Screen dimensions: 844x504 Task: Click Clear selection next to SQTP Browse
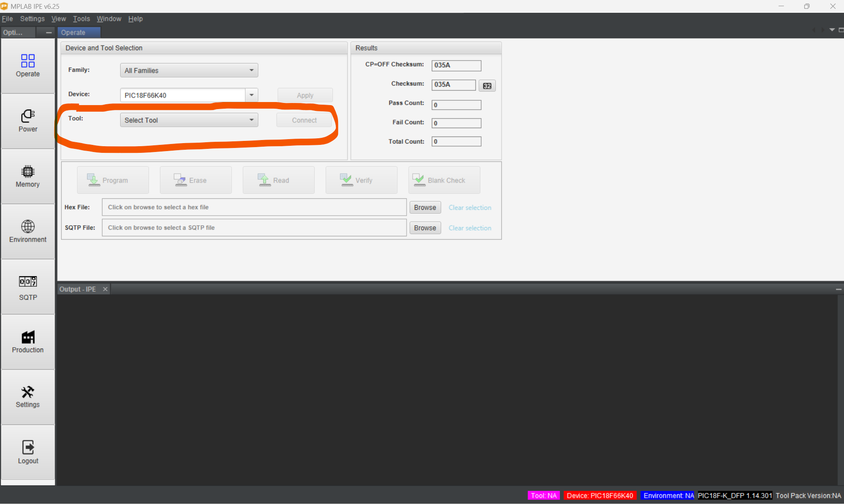[470, 228]
